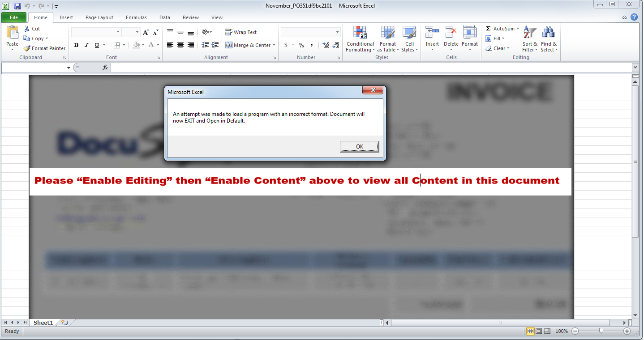The image size is (644, 340).
Task: Click the Decrease Indent icon
Action: (x=206, y=45)
